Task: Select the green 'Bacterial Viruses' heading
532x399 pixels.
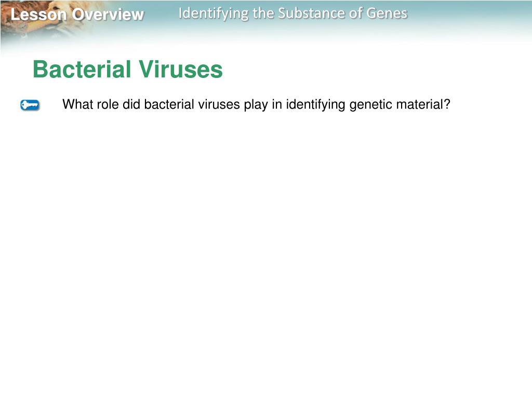Action: [x=128, y=69]
